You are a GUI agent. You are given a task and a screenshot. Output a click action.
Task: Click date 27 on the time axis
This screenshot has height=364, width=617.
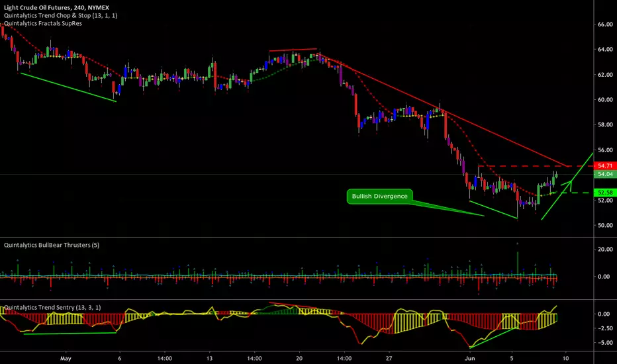point(389,358)
